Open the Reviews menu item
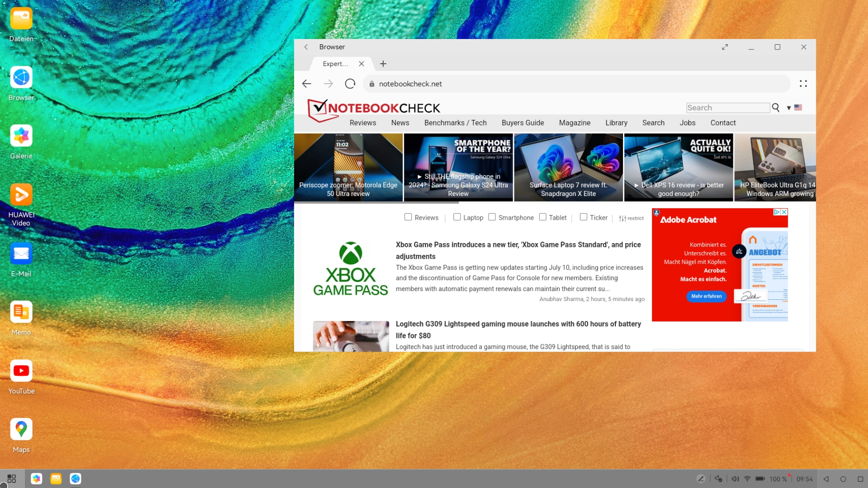Screen dimensions: 868x488 (363, 123)
